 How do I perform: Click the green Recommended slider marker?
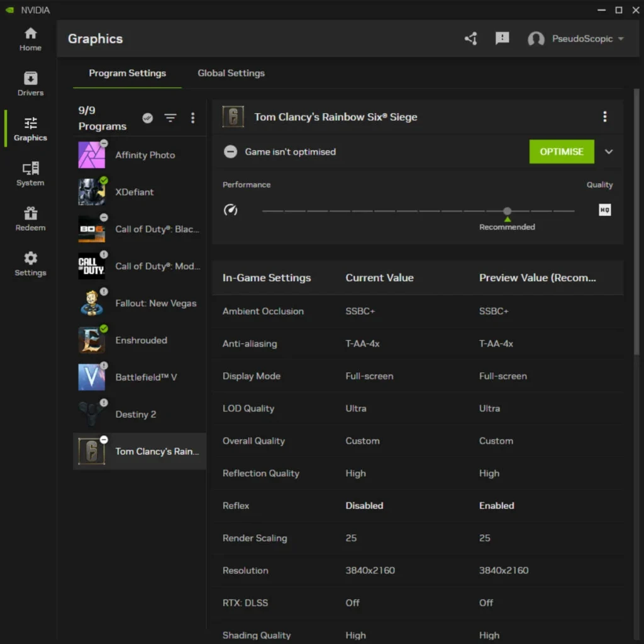pyautogui.click(x=508, y=219)
